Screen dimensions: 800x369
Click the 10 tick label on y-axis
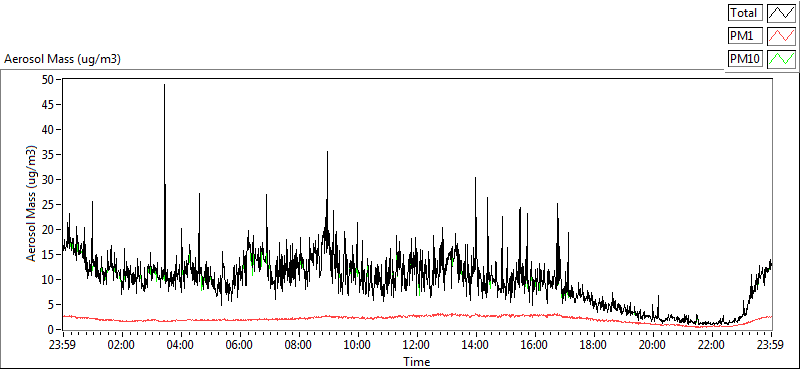click(x=47, y=280)
